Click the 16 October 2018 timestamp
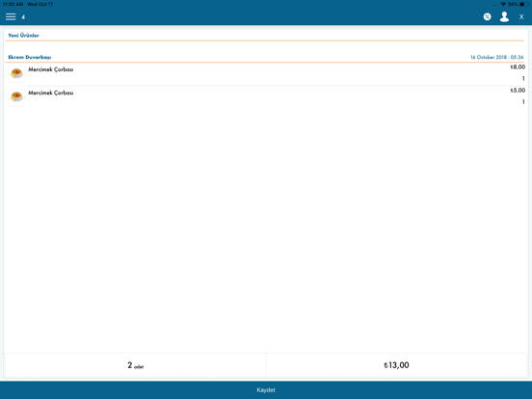Screen dimensions: 532x399 (x=496, y=57)
